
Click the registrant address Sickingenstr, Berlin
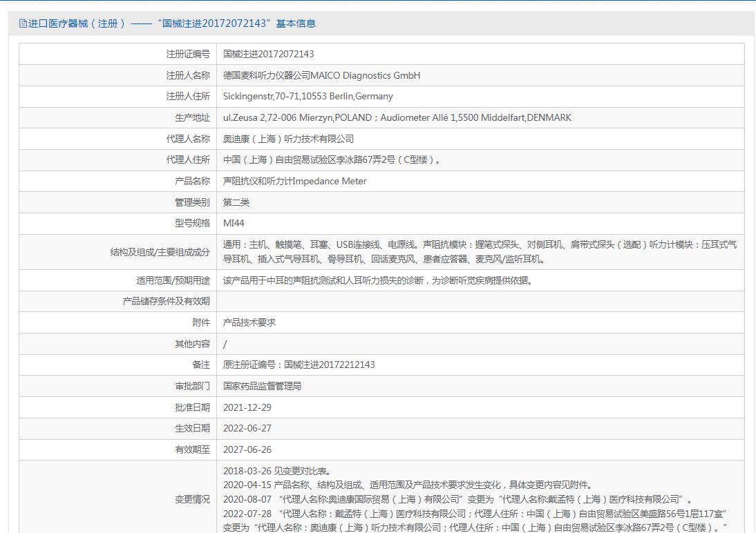pyautogui.click(x=308, y=97)
